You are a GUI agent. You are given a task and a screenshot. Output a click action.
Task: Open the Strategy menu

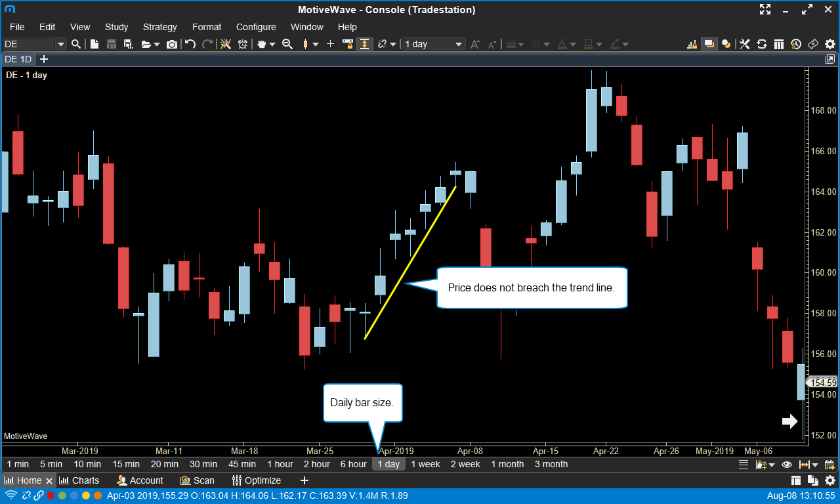pyautogui.click(x=159, y=27)
